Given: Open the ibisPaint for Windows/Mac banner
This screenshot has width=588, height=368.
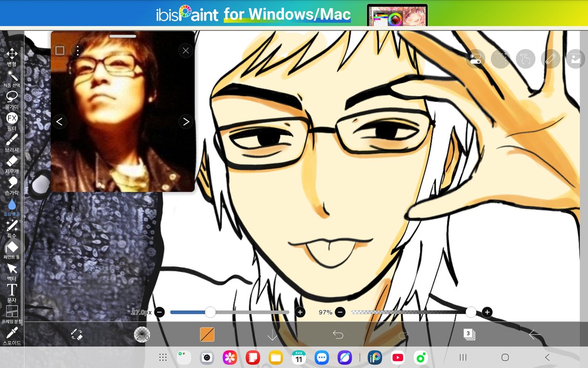Looking at the screenshot, I should click(294, 13).
